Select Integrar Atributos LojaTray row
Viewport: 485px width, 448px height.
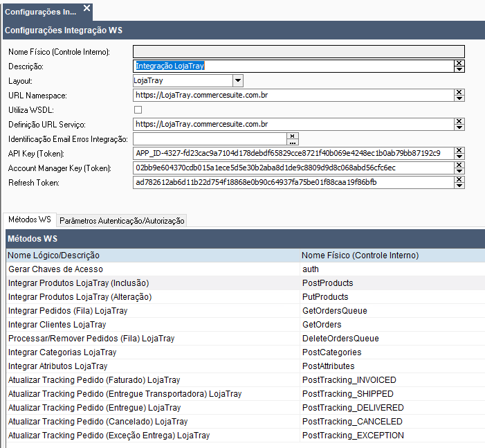tap(246, 366)
